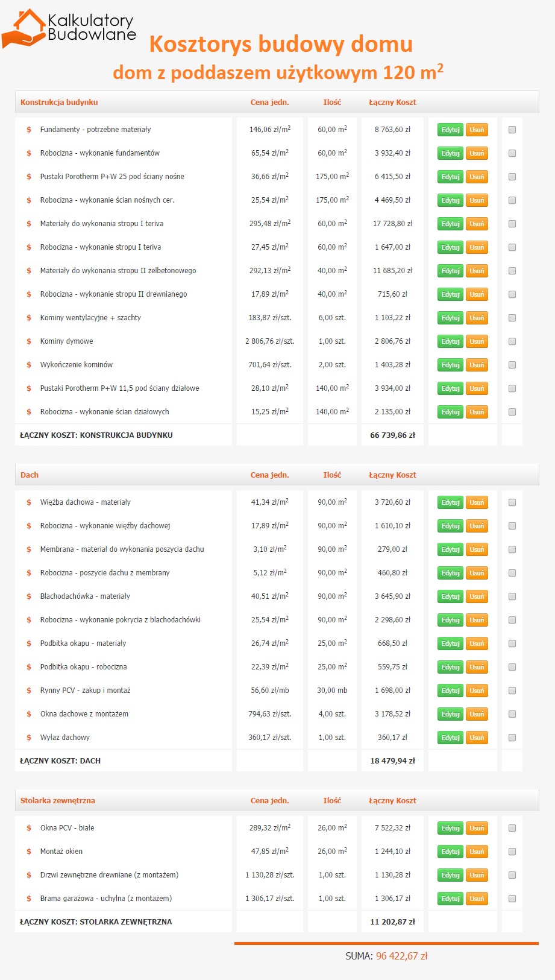Check the box for Kominy wentylacyjne row

512,318
